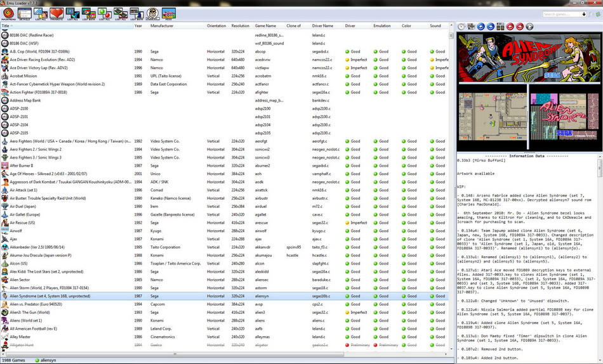
Task: Click the red right arrow button
Action: point(520,27)
